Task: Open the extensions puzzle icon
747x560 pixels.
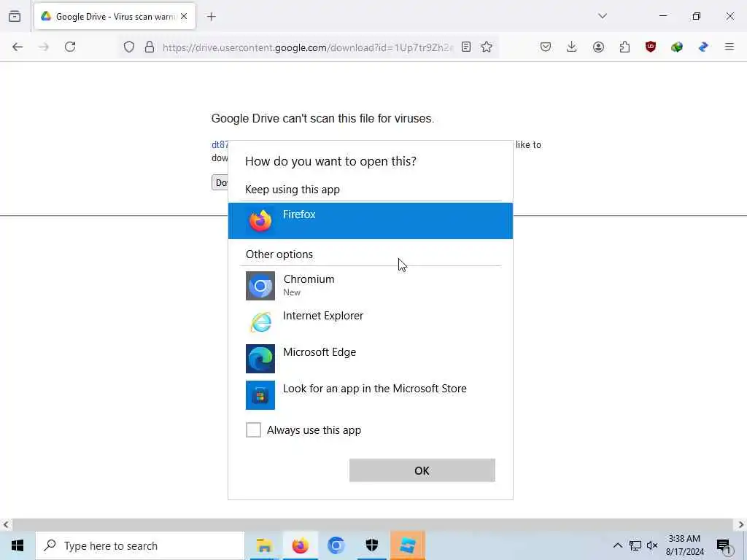Action: tap(624, 47)
